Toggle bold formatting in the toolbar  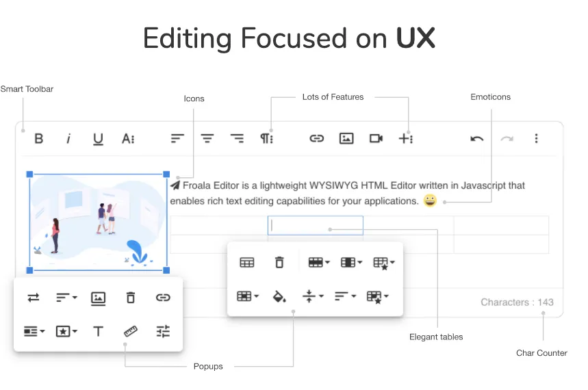click(39, 138)
